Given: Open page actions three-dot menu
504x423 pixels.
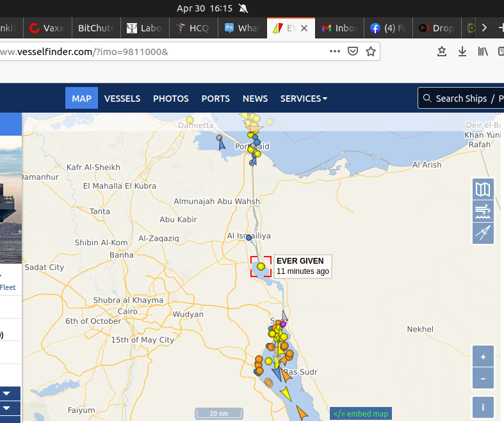Looking at the screenshot, I should pos(334,51).
